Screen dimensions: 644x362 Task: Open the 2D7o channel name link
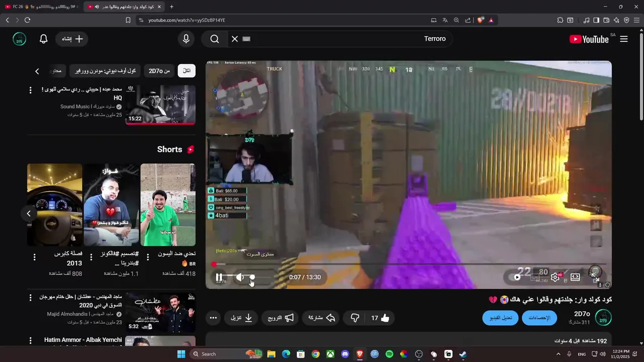pos(582,314)
